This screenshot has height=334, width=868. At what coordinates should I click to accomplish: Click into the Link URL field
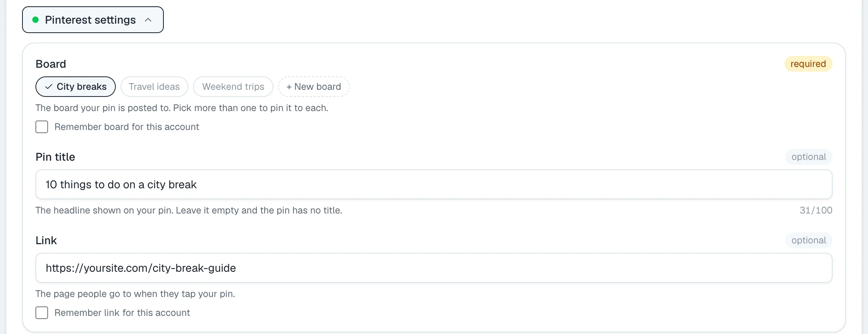pos(434,268)
